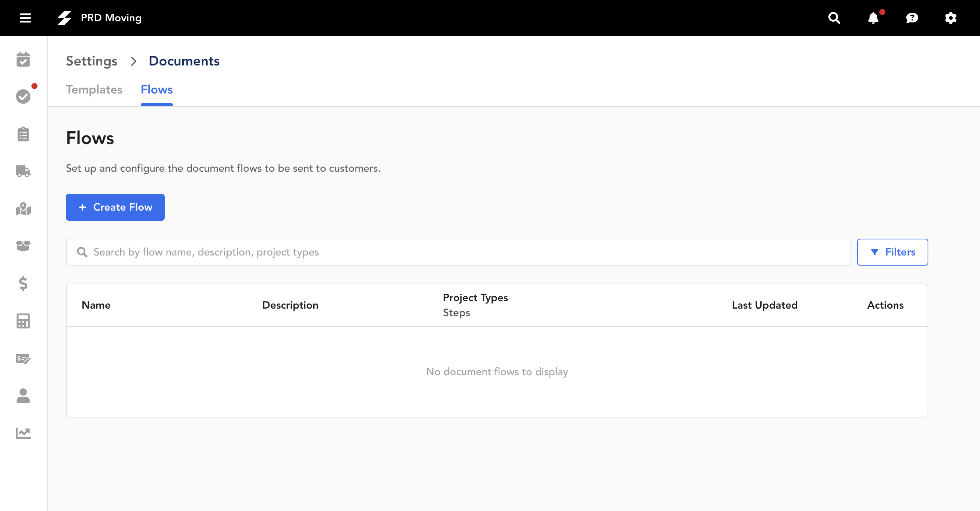Click the Actions column header
The height and width of the screenshot is (511, 980).
pos(885,305)
